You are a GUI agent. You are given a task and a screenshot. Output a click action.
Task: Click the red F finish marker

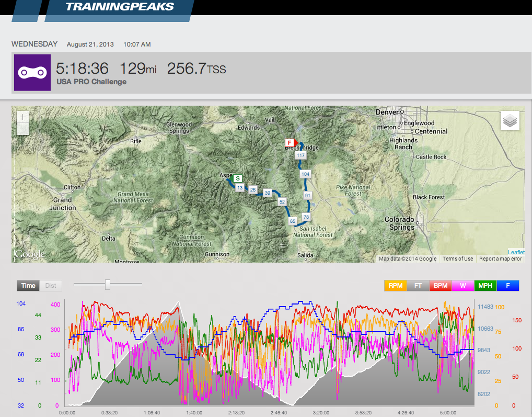click(291, 143)
